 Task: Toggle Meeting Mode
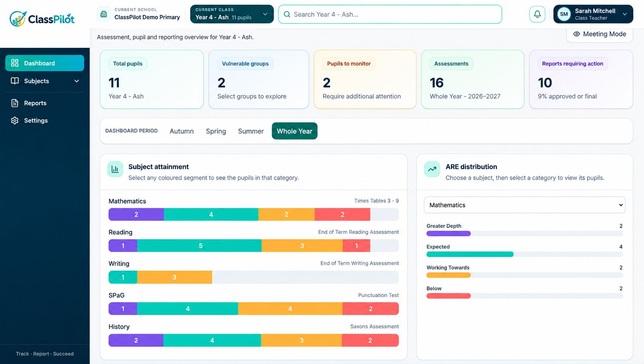tap(600, 34)
